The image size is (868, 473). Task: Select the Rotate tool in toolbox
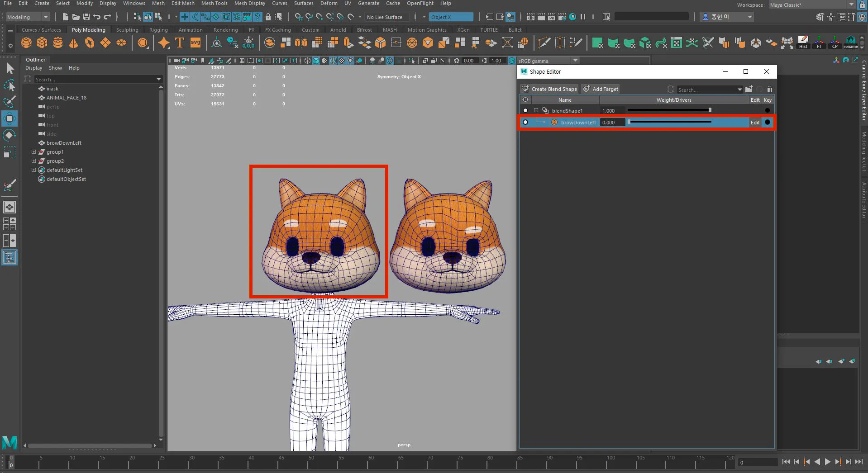click(x=10, y=135)
